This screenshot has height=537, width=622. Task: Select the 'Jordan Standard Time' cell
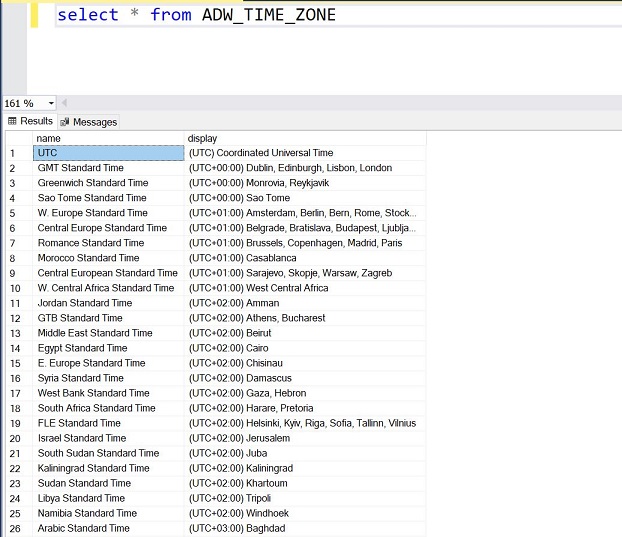(x=109, y=303)
